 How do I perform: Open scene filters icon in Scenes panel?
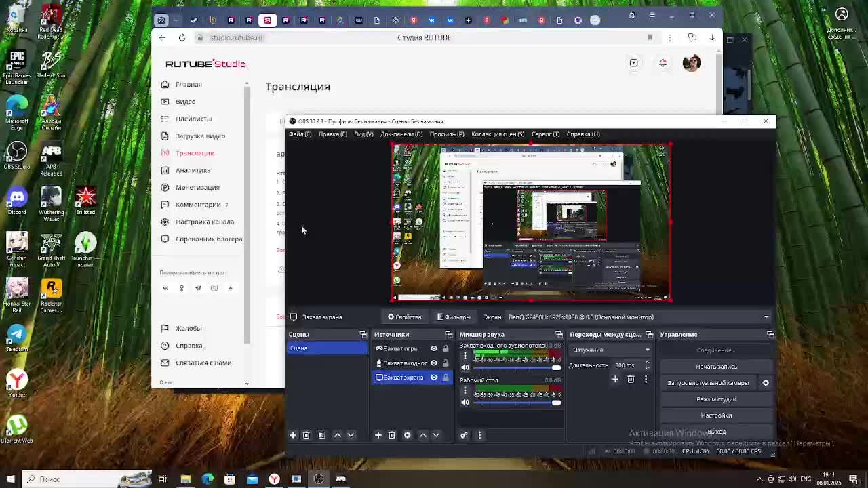[x=322, y=435]
